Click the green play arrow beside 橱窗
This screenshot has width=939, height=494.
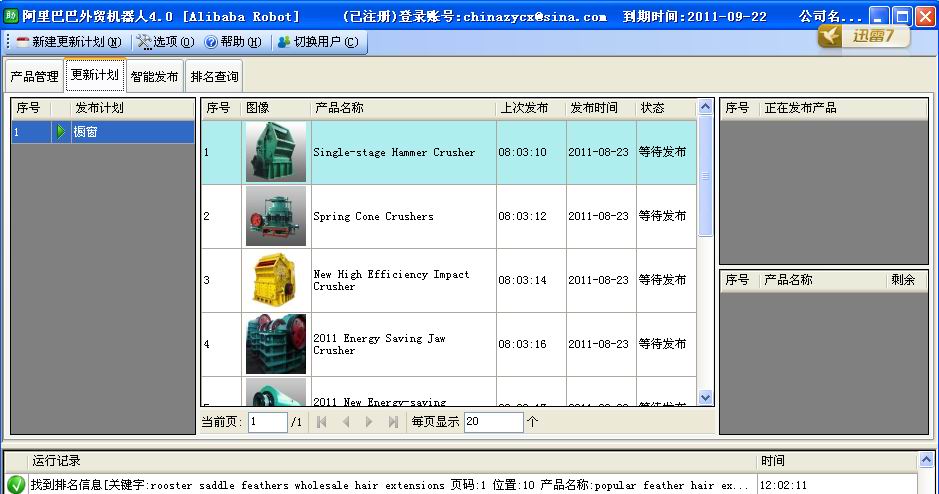(60, 132)
